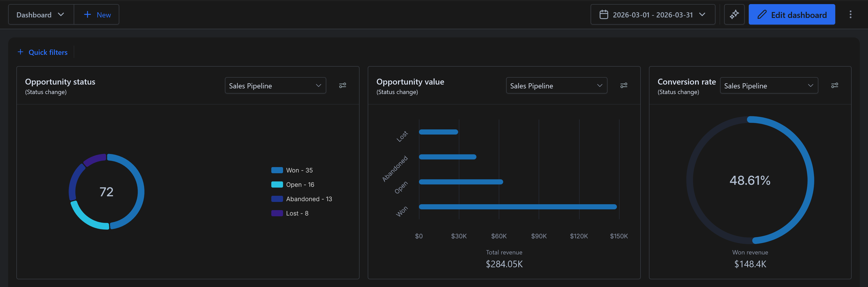Click legend text 'Won - 35'
868x287 pixels.
299,170
